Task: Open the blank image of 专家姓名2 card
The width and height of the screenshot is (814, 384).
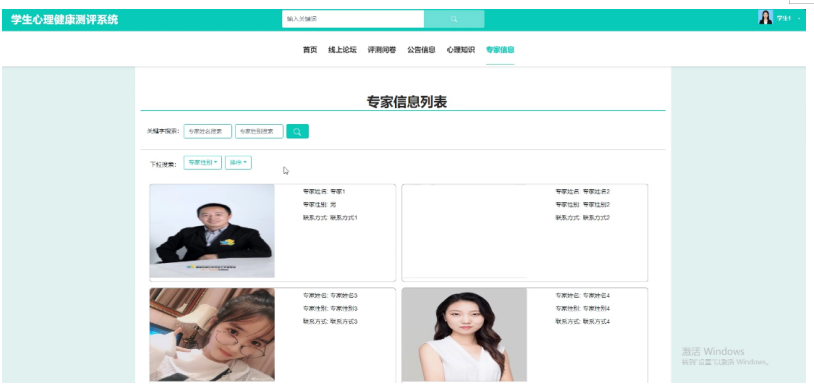Action: (464, 231)
